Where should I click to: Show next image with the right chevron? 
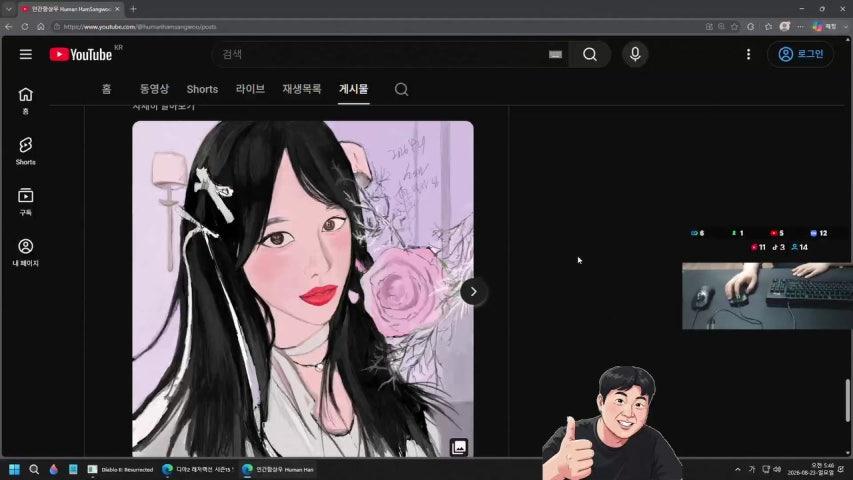(x=473, y=292)
